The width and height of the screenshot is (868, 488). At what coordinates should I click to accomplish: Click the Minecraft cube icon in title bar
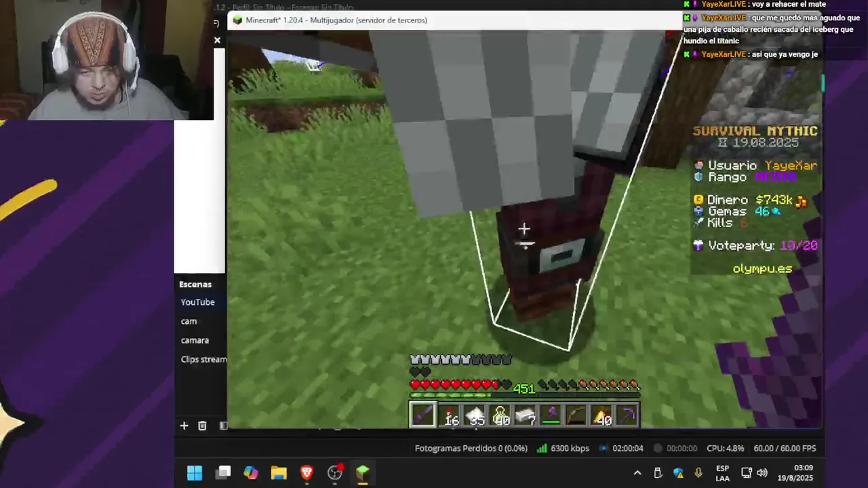237,20
